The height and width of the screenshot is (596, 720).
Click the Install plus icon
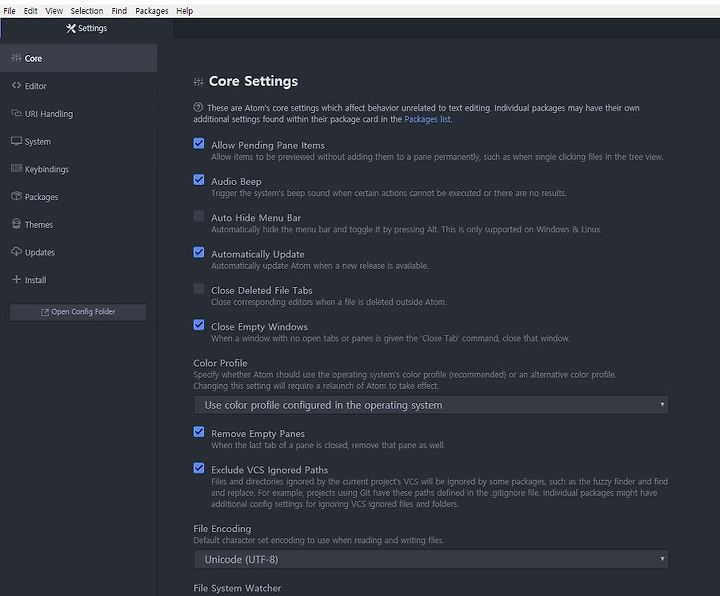[16, 279]
